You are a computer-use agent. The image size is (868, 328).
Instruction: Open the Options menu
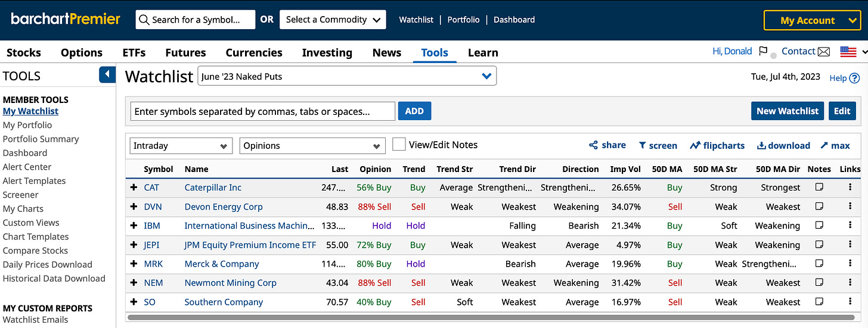82,52
